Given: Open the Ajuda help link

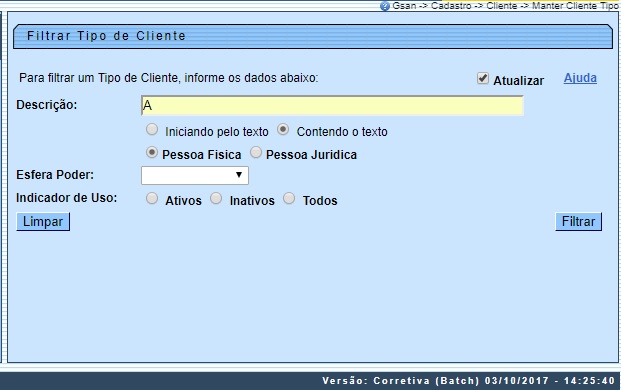Looking at the screenshot, I should (x=580, y=78).
